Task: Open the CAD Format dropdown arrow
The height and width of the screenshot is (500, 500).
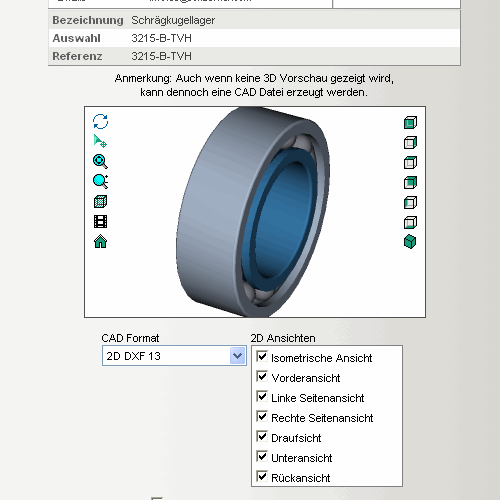Action: [238, 356]
